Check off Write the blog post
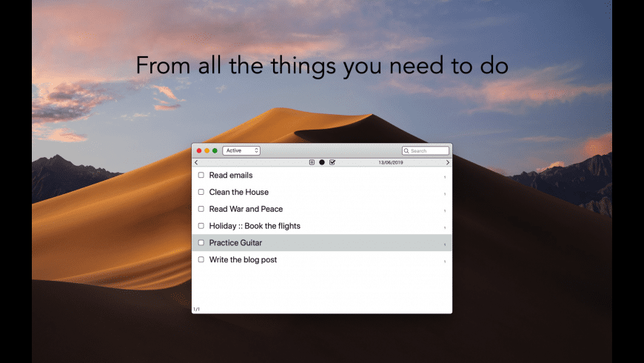Viewport: 644px width, 363px height. [x=201, y=259]
